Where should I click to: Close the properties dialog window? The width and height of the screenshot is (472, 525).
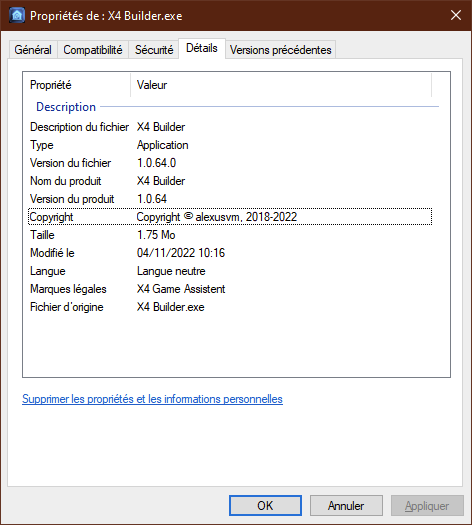point(456,15)
